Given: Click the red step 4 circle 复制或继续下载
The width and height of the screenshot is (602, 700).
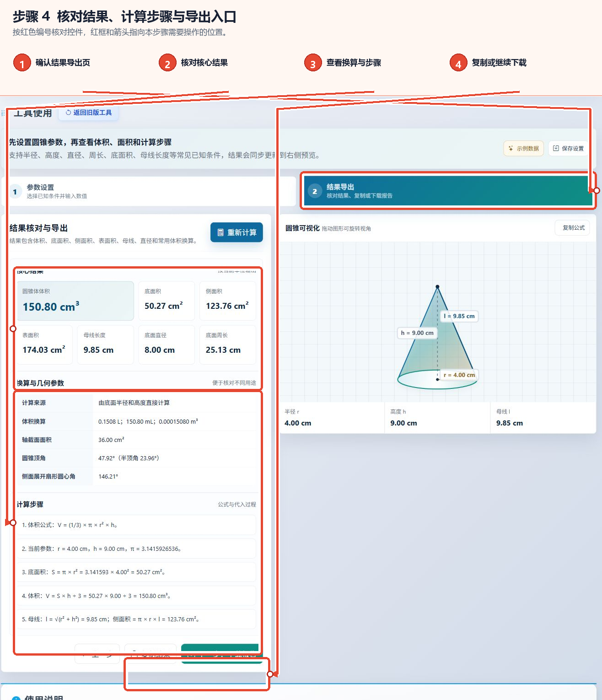Looking at the screenshot, I should pos(458,63).
